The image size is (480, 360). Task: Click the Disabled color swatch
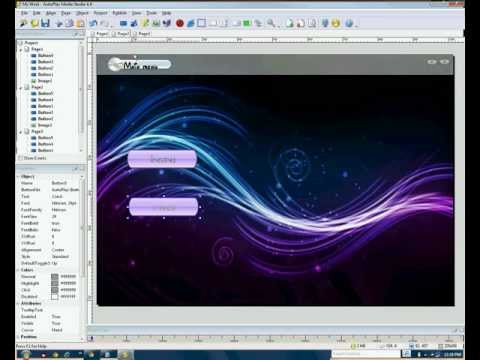click(55, 296)
